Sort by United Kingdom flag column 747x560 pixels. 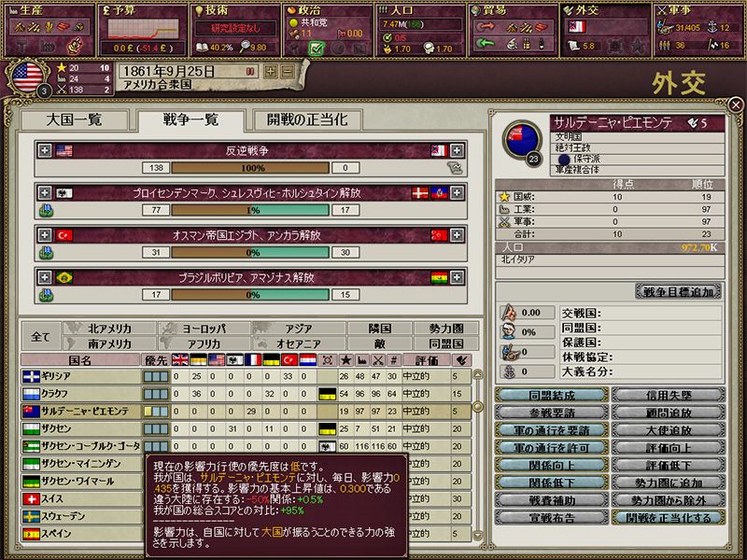click(x=180, y=360)
